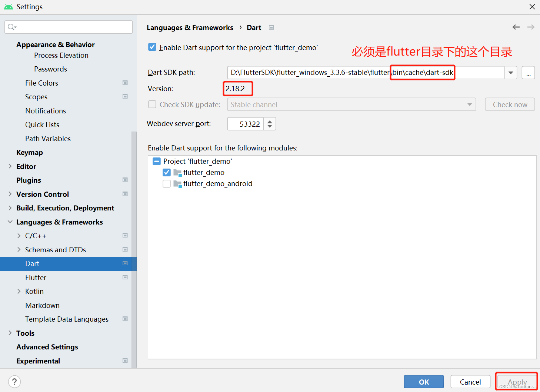Click the settings sidebar scrollbar
540x392 pixels.
134,250
